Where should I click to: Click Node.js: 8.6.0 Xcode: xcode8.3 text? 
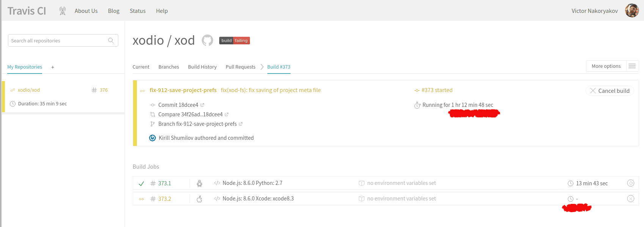coord(258,199)
